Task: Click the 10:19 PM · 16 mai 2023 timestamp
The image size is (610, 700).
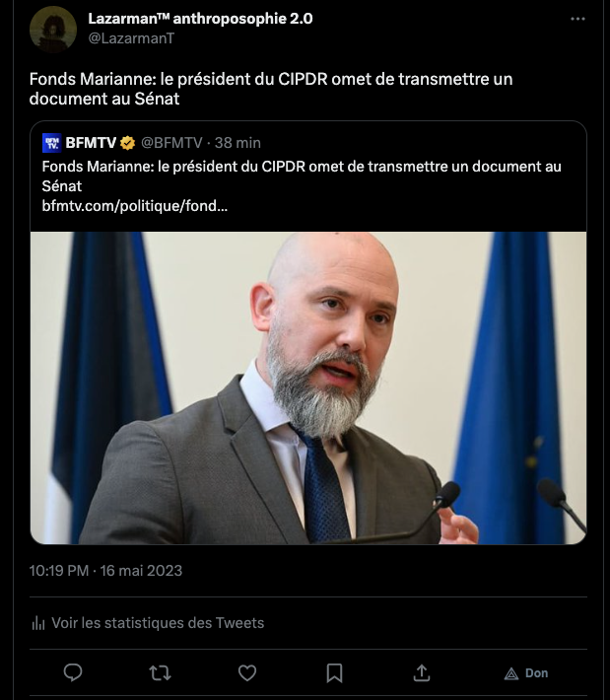Action: pos(105,571)
